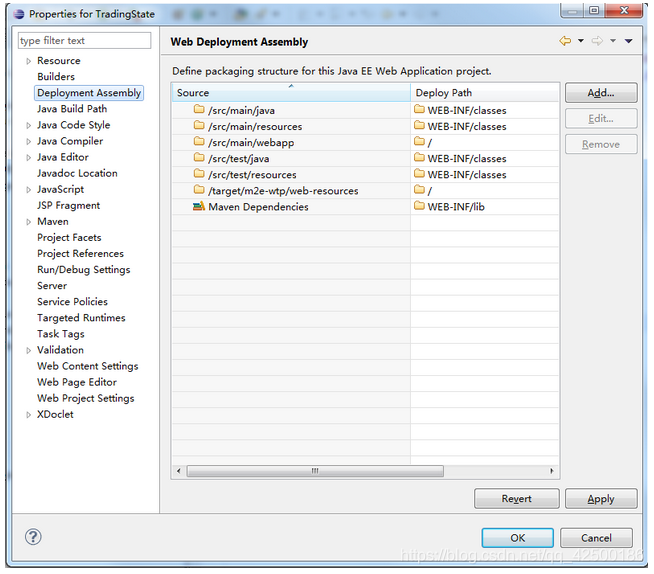Open Web Project Settings page

pyautogui.click(x=86, y=398)
